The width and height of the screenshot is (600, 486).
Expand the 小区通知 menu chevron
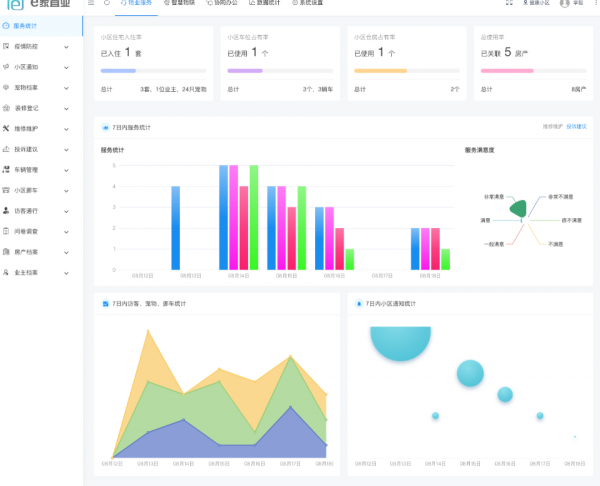[66, 67]
